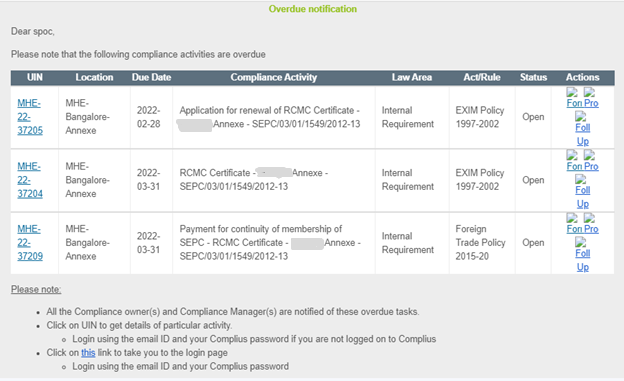Click the Follow Up image icon in MHE-22-37204 row

(x=581, y=180)
